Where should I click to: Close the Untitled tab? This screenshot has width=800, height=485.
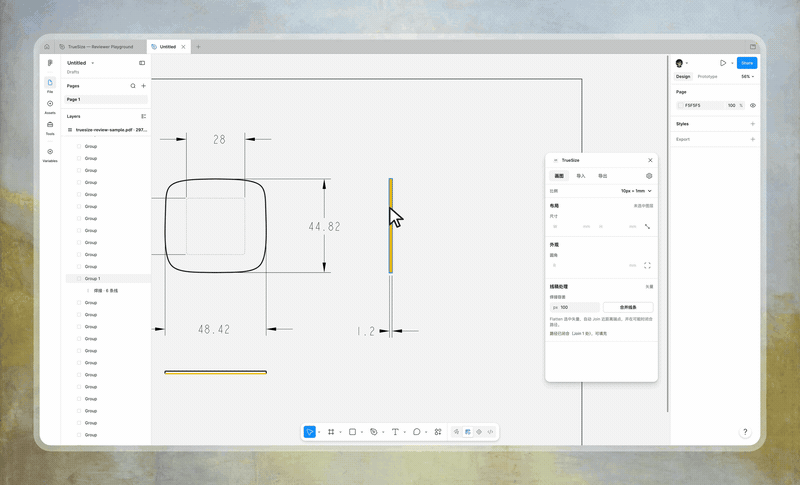(x=183, y=46)
